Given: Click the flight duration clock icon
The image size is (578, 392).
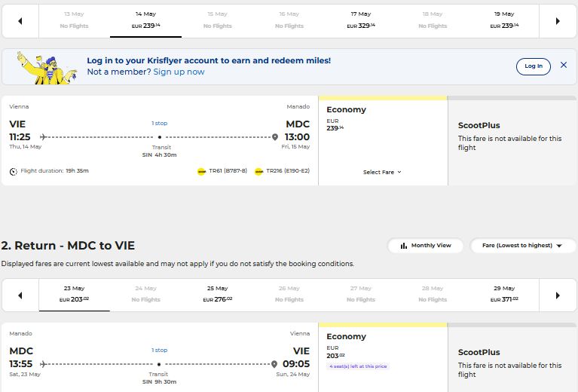Looking at the screenshot, I should pos(14,171).
